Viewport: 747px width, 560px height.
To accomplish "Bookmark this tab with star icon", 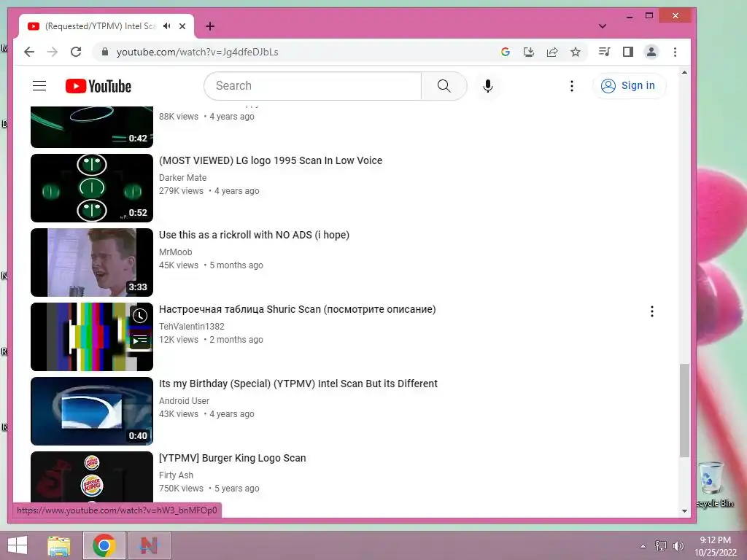I will (x=576, y=52).
